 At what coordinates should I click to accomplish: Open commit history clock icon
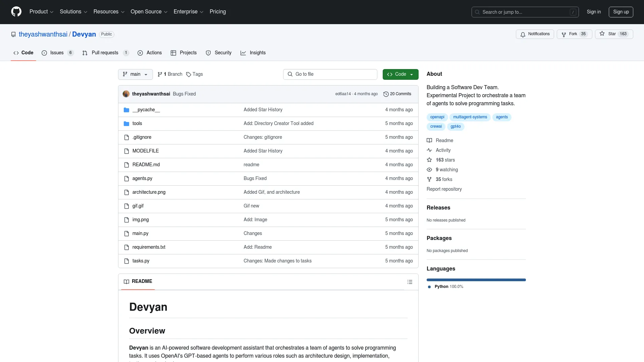(x=386, y=94)
